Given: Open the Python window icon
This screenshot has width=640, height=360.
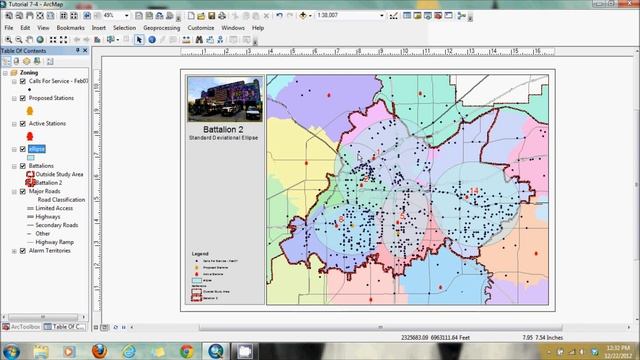Looking at the screenshot, I should (448, 16).
